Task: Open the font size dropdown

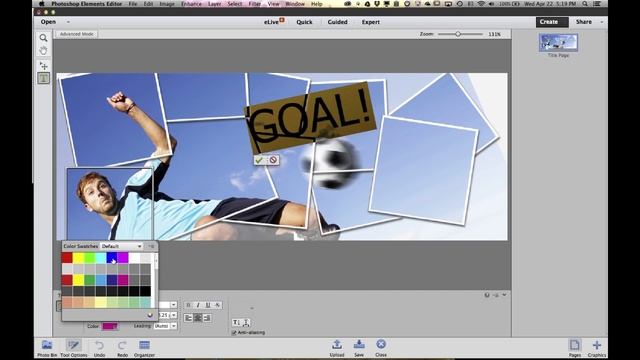Action: [x=173, y=315]
